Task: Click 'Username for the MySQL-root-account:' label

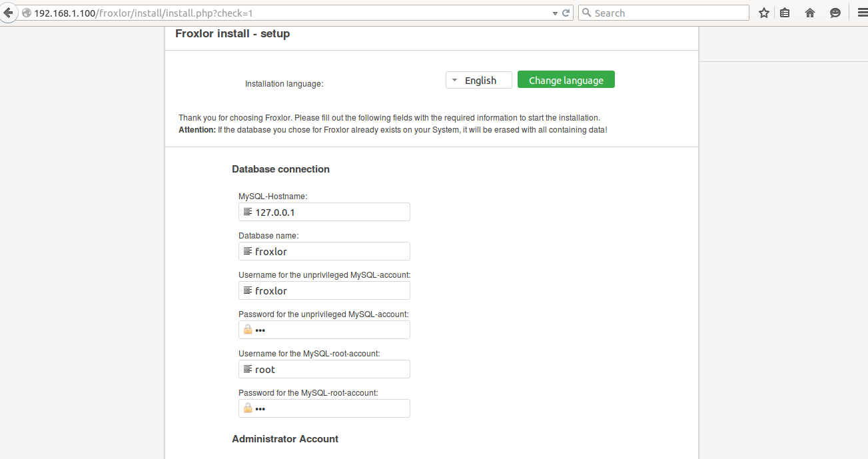Action: tap(310, 354)
